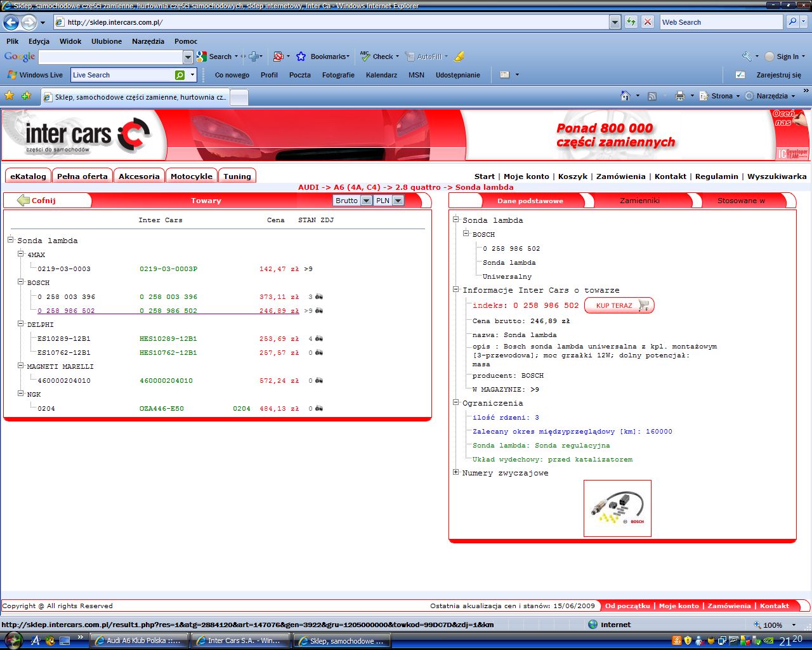The height and width of the screenshot is (650, 812).
Task: Switch to the Zamienniki tab
Action: [639, 201]
